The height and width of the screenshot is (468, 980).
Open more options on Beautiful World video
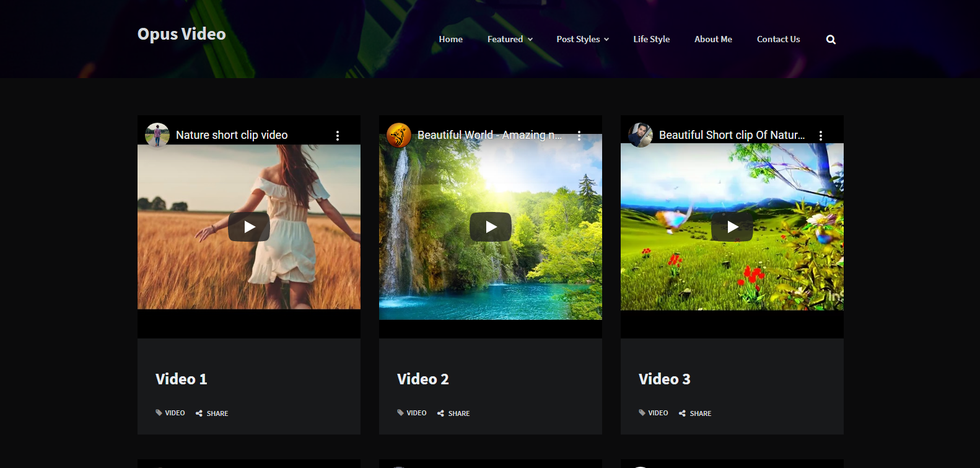[x=579, y=135]
